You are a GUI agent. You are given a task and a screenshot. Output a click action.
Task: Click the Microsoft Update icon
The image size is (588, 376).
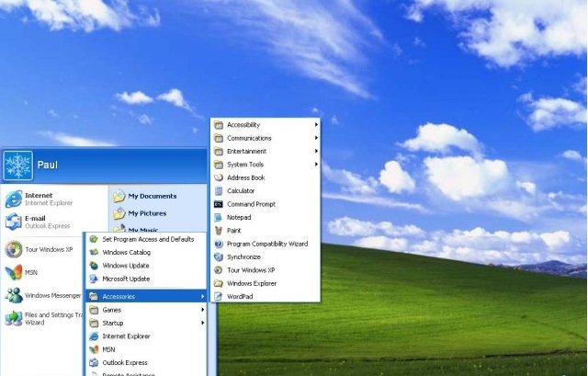click(94, 279)
